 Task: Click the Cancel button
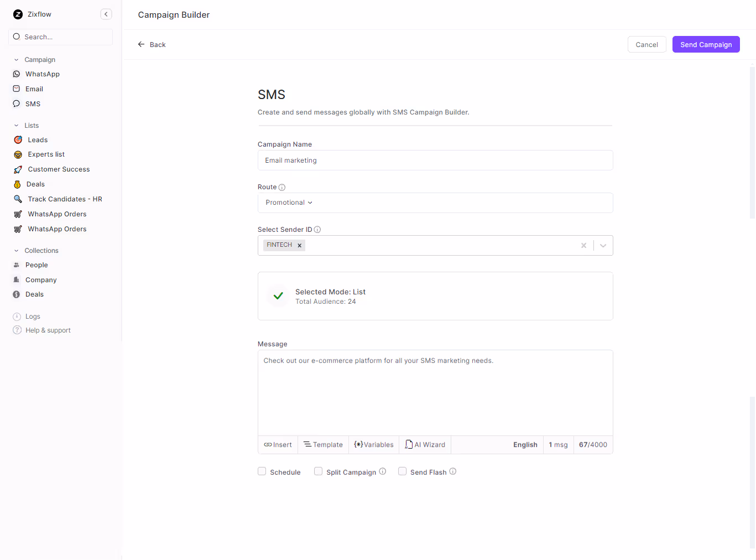(x=647, y=44)
